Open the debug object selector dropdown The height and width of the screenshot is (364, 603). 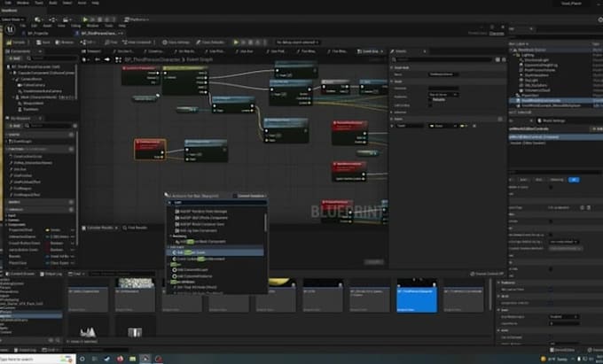[297, 43]
